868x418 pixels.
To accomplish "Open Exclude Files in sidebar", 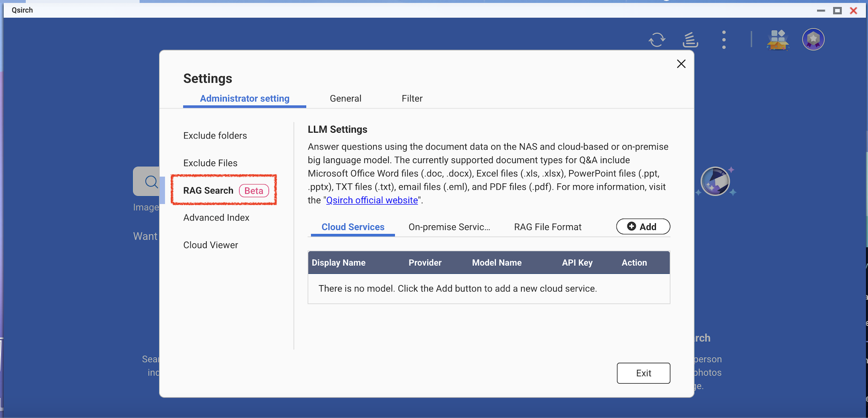I will 210,163.
